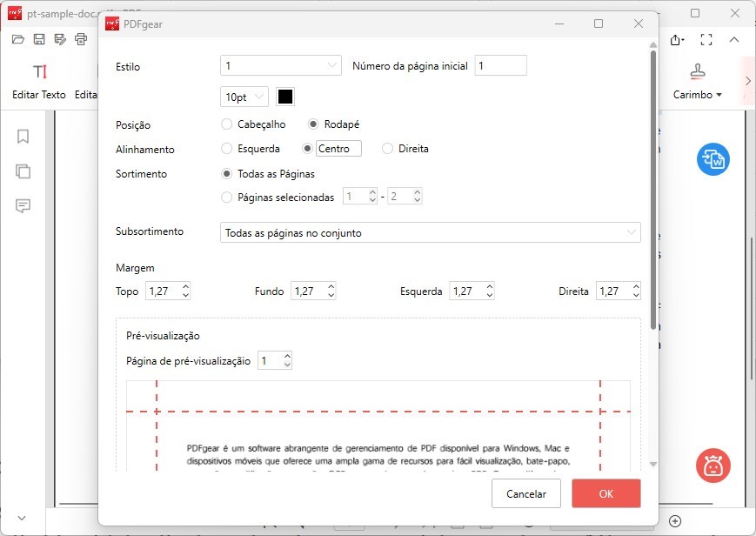Click the Carimbo stamp tool icon
This screenshot has height=536, width=756.
coord(697,71)
